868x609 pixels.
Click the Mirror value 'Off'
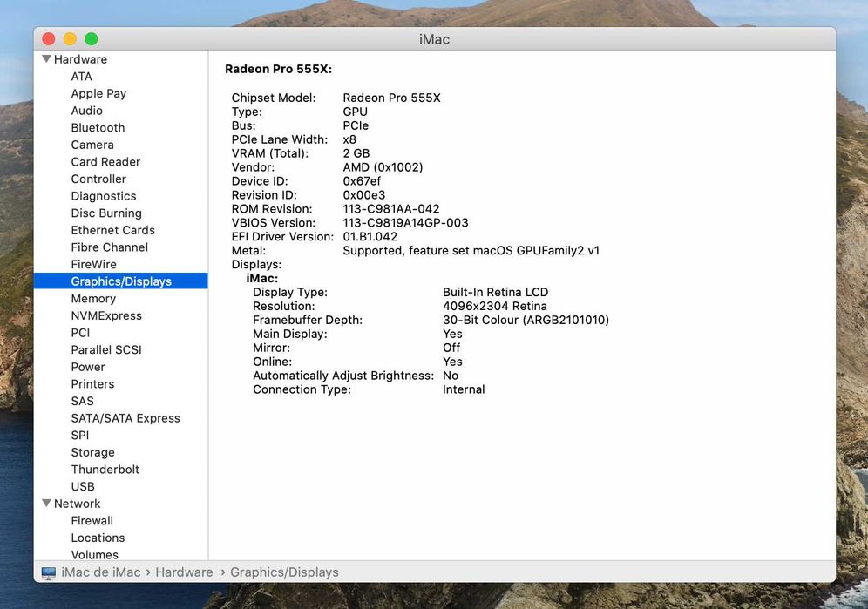point(451,348)
